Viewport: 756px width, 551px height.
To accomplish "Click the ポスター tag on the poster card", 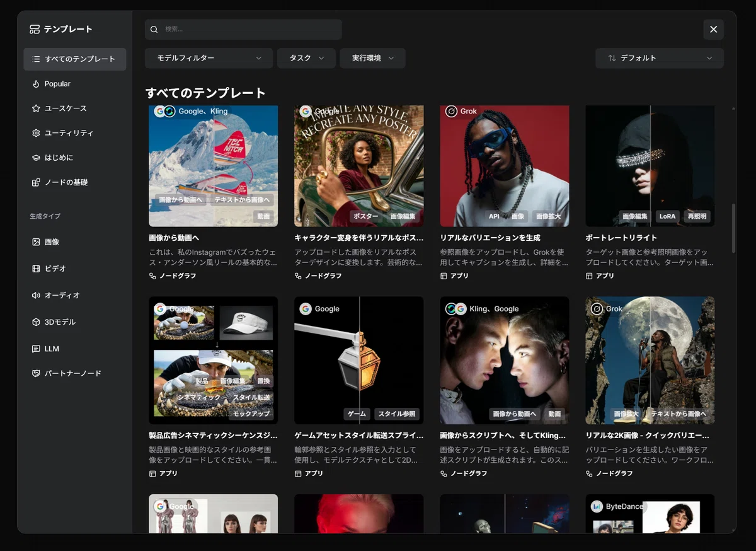I will point(366,216).
